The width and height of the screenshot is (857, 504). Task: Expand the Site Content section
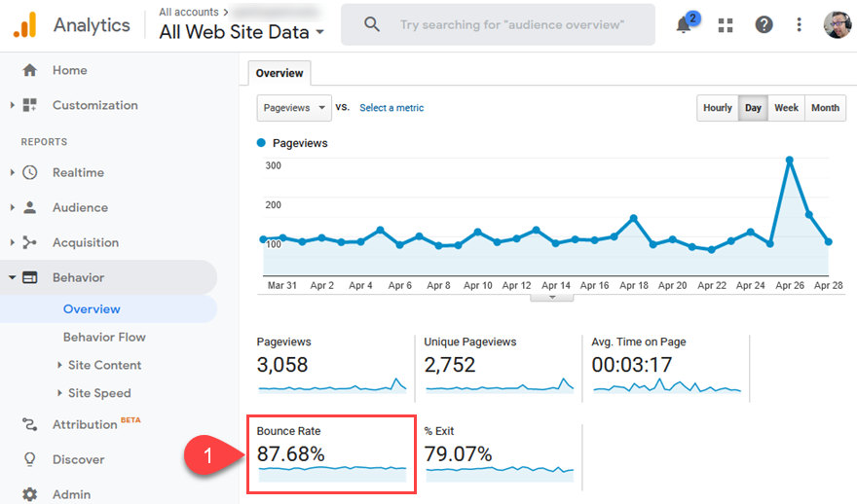point(104,365)
